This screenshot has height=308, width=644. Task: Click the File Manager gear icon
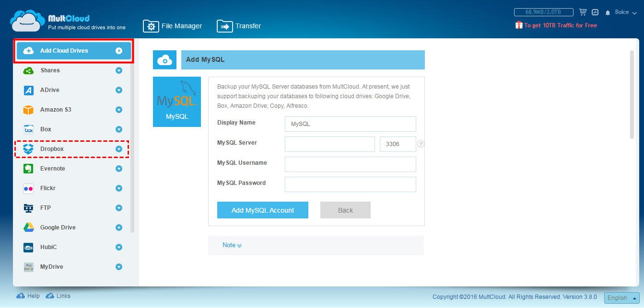[x=151, y=26]
